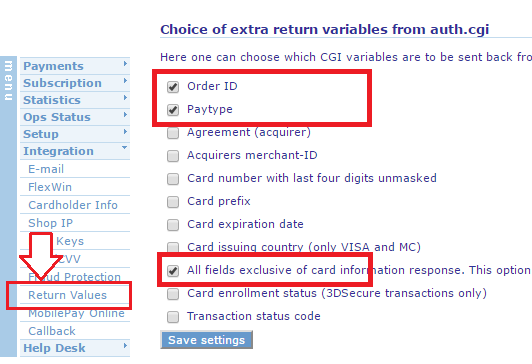Click the Setup menu arrow icon

pyautogui.click(x=125, y=132)
